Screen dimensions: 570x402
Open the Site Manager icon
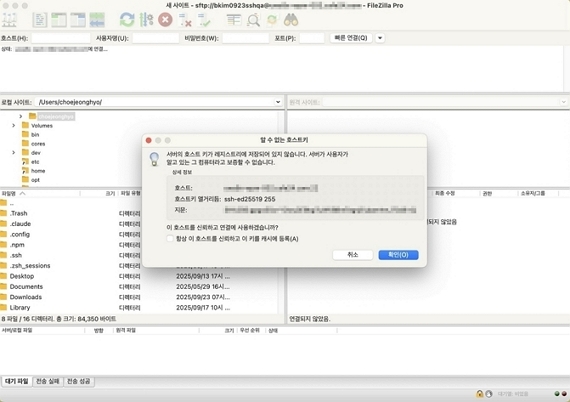9,20
